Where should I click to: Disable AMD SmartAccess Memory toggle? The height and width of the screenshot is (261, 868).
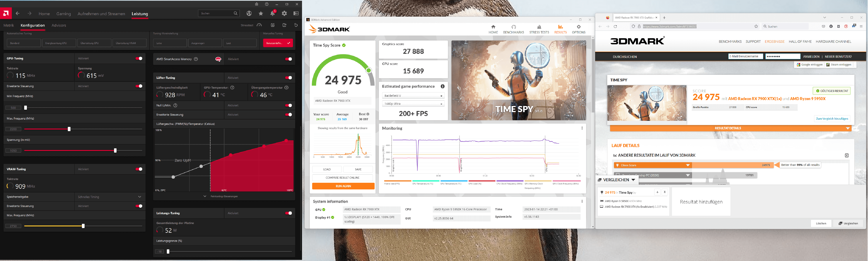[x=288, y=59]
